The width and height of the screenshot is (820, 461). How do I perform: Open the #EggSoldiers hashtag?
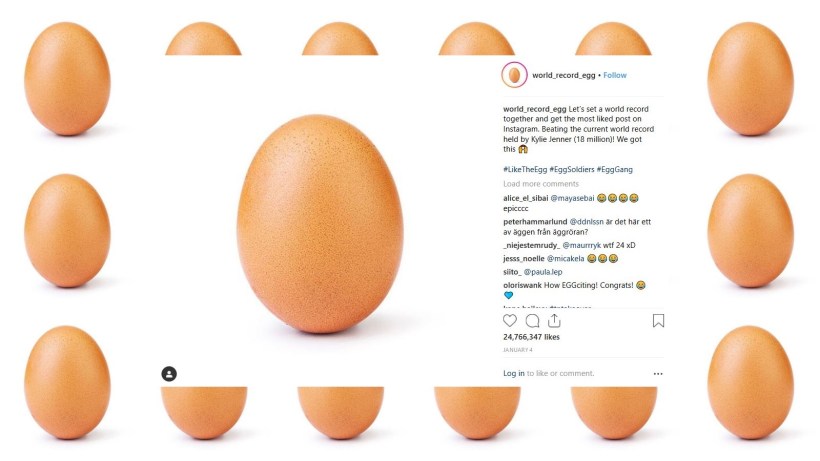570,171
